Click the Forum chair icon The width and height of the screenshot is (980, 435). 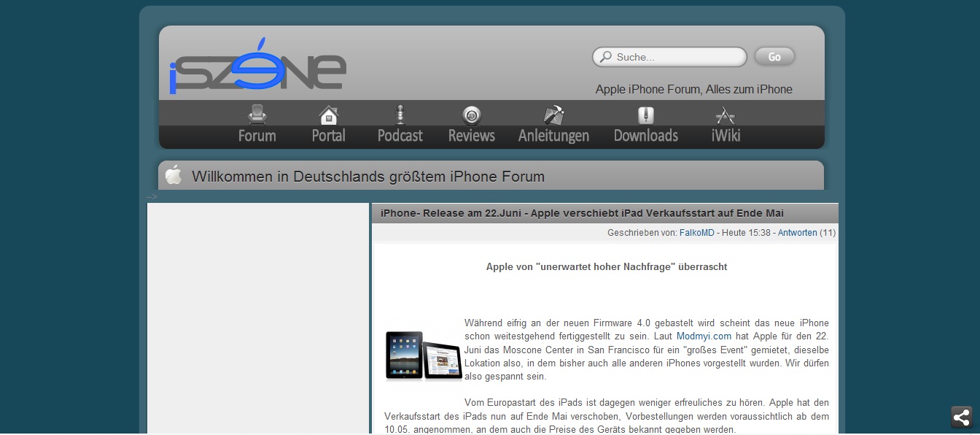[x=257, y=115]
